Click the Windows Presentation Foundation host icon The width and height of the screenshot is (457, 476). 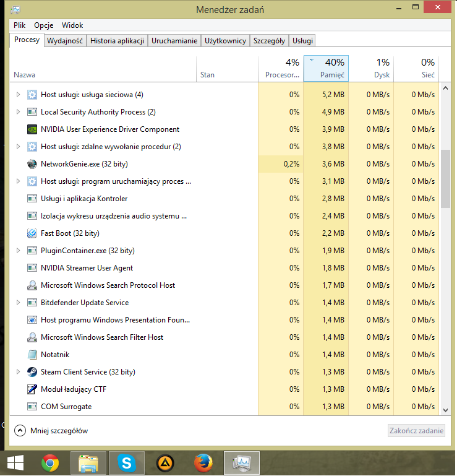[x=32, y=320]
